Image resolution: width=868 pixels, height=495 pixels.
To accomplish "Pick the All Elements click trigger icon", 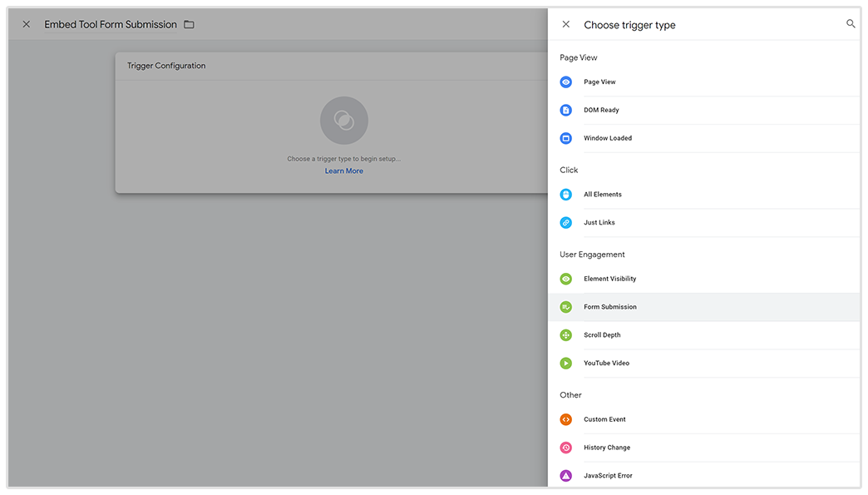I will click(566, 195).
